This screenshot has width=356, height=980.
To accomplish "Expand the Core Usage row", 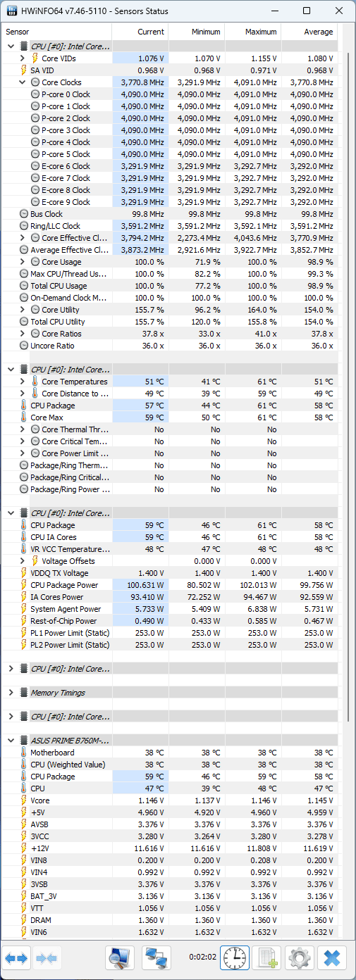I will coord(23,262).
